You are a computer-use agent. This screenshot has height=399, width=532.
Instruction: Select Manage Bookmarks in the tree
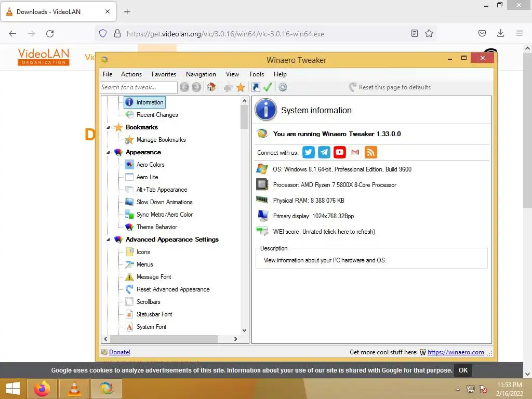161,140
